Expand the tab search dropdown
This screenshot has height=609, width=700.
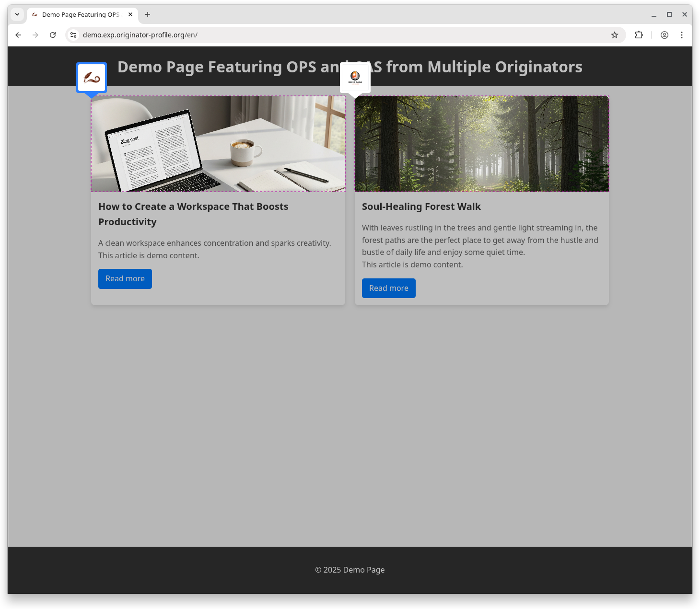click(x=17, y=14)
